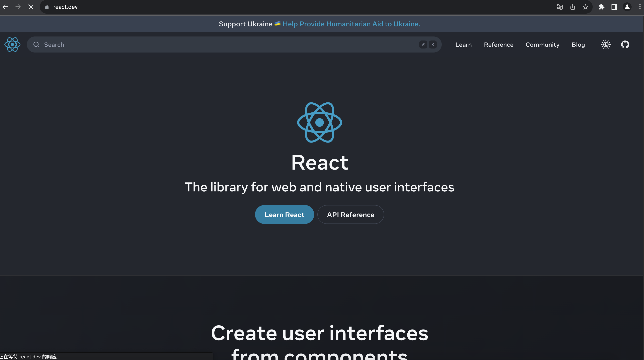
Task: Focus the Search input field
Action: coord(234,44)
